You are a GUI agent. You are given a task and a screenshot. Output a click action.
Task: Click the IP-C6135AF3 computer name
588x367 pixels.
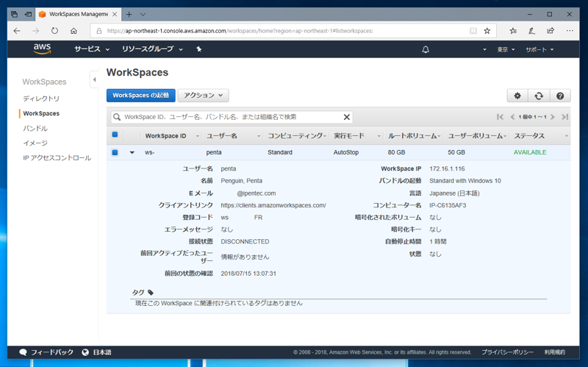point(448,205)
